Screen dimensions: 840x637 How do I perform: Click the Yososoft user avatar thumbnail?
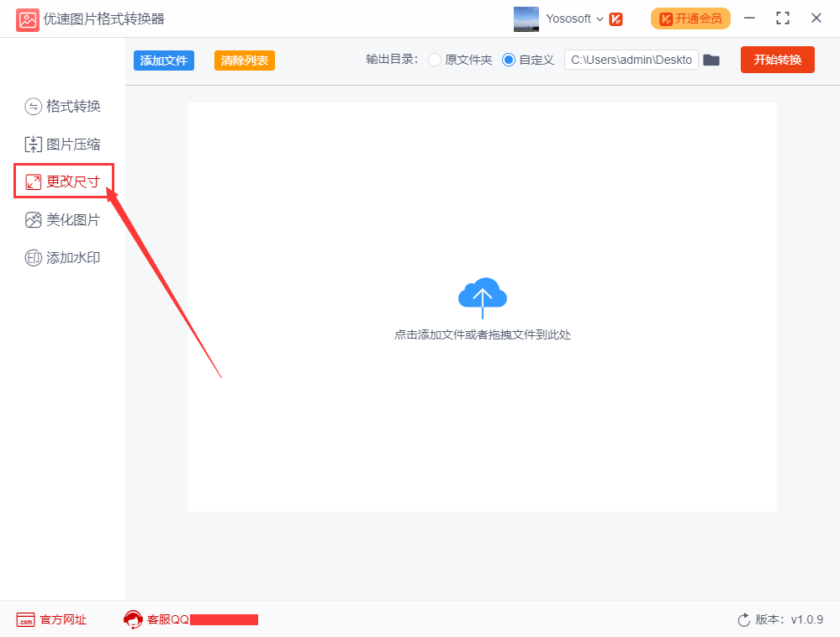(526, 18)
